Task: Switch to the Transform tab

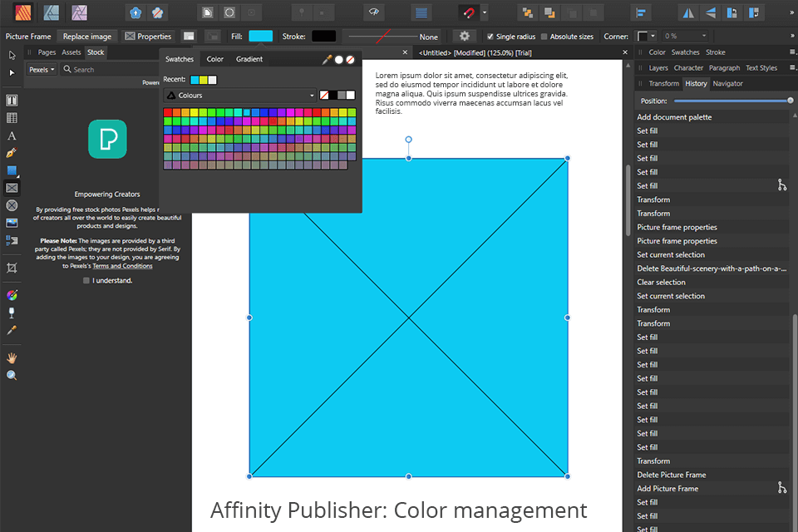Action: [x=663, y=83]
